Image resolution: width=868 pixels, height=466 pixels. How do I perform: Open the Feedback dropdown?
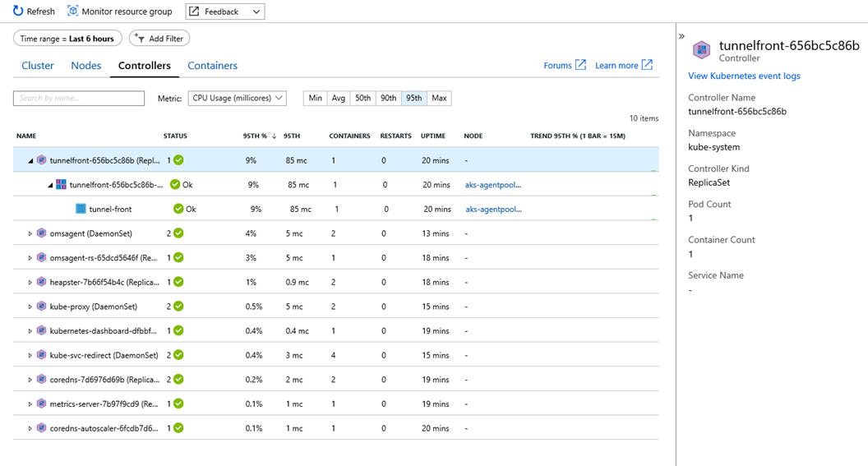224,12
